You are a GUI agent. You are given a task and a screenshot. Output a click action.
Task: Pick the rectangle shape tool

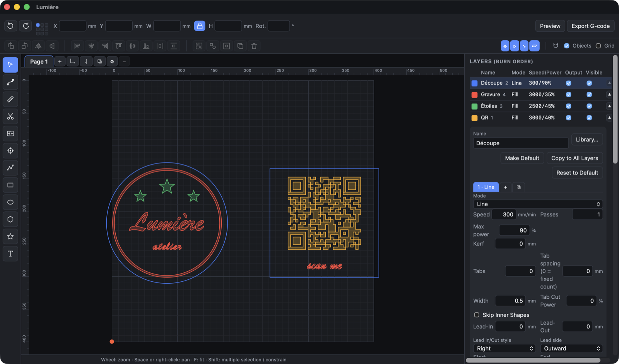(x=10, y=185)
